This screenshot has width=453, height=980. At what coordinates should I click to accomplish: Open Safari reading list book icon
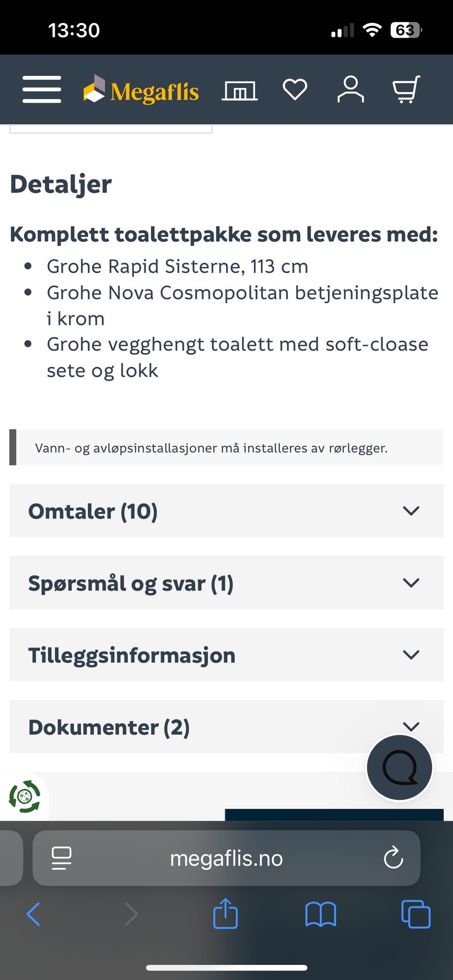point(321,914)
